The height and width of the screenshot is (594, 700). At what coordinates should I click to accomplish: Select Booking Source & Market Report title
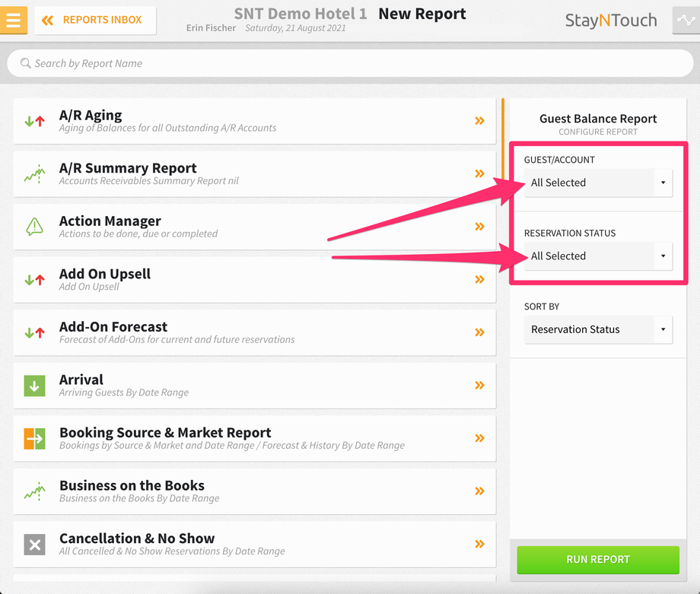pos(165,433)
